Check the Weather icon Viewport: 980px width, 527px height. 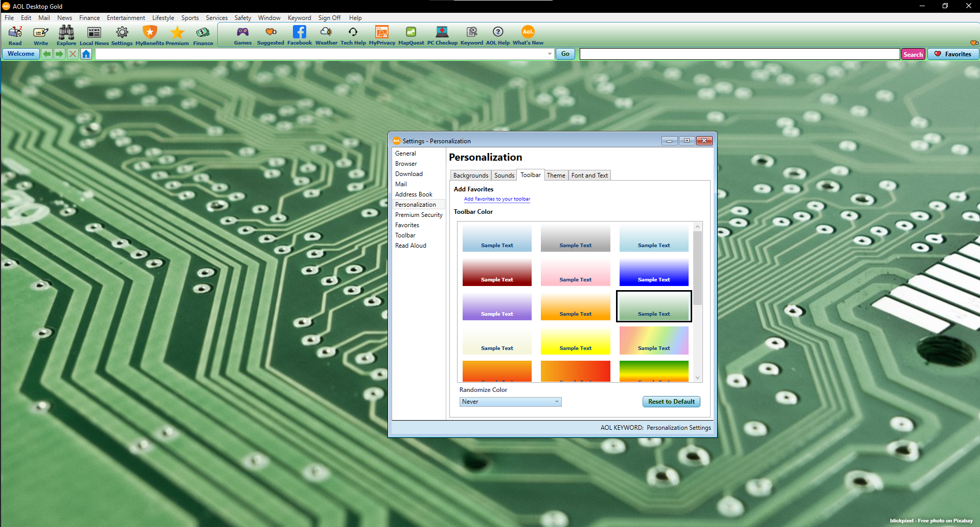coord(326,35)
